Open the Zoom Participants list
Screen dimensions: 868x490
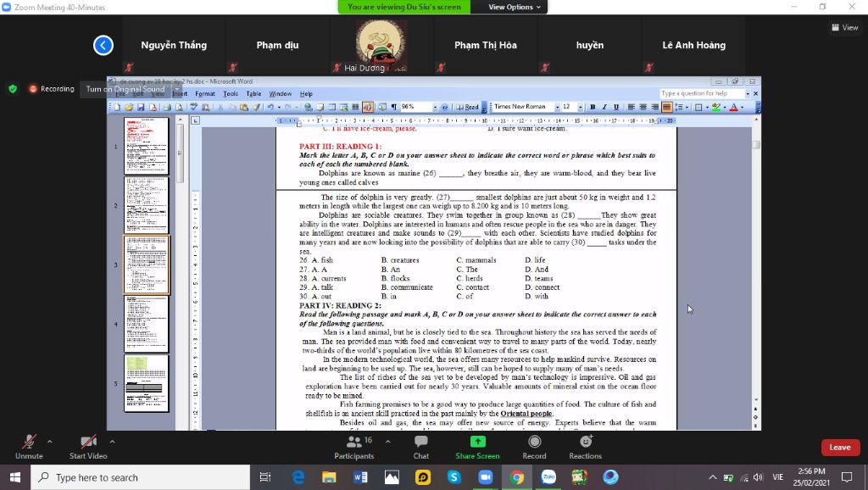[354, 448]
